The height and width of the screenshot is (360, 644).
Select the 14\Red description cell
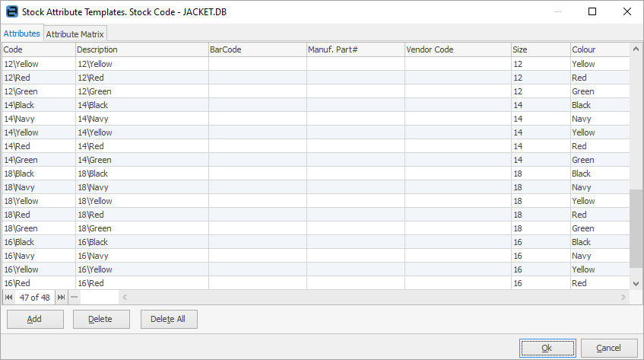coord(142,146)
